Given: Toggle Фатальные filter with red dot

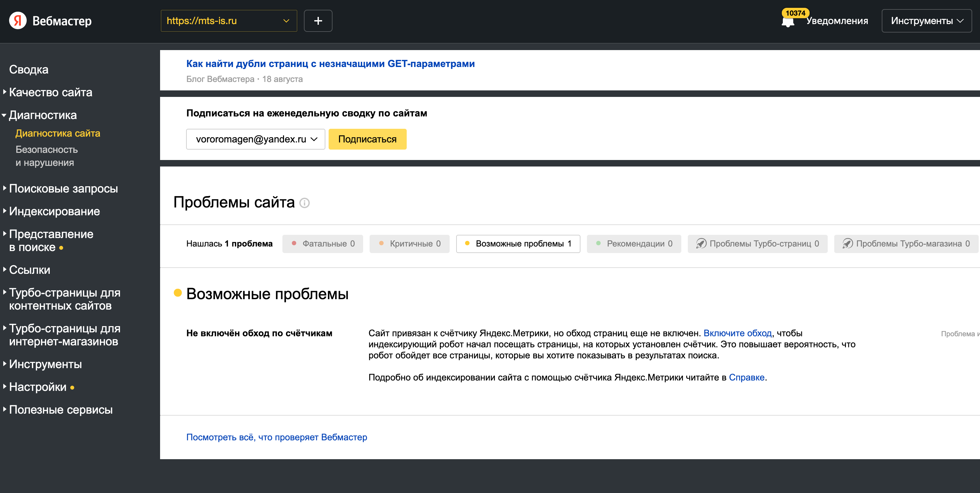Looking at the screenshot, I should pos(323,244).
